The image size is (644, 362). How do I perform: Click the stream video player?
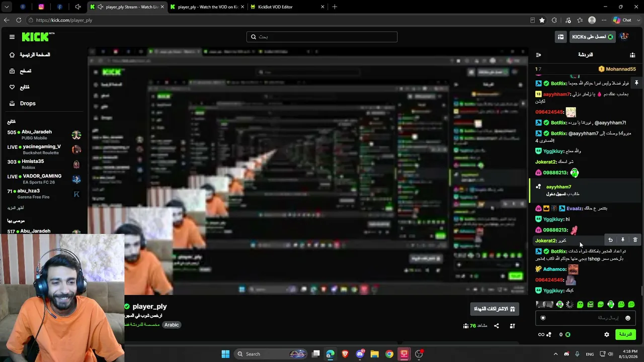pyautogui.click(x=308, y=171)
